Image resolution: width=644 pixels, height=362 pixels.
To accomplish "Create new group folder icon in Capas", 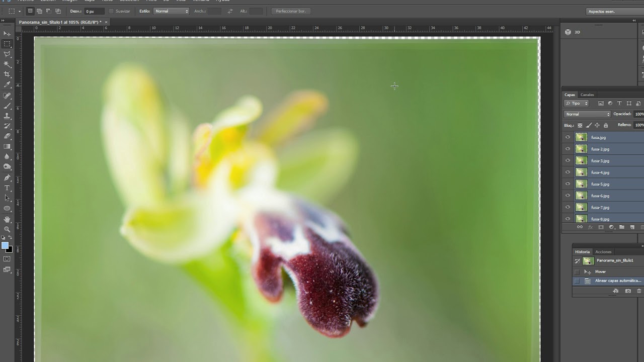I will pyautogui.click(x=622, y=227).
